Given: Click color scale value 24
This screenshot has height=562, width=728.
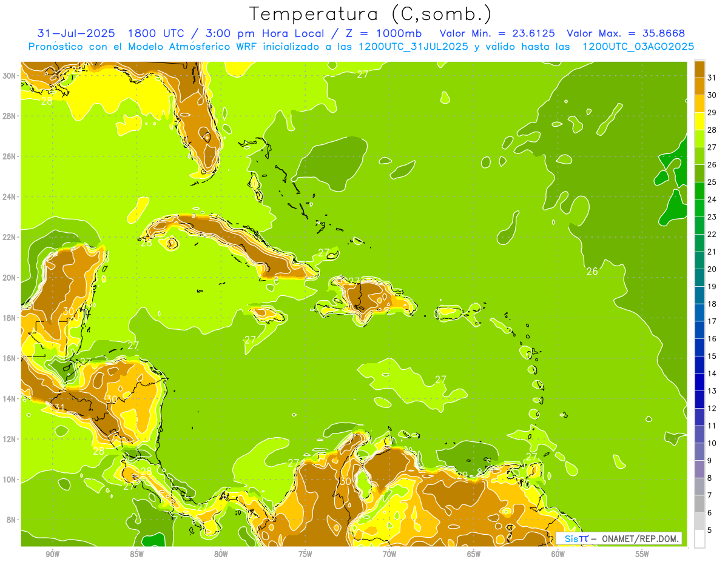Looking at the screenshot, I should point(712,199).
